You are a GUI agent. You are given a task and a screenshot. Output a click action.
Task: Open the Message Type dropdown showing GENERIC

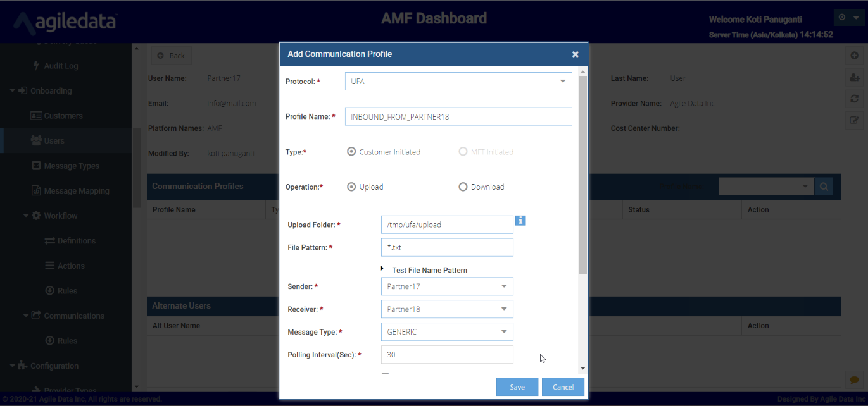pos(447,332)
